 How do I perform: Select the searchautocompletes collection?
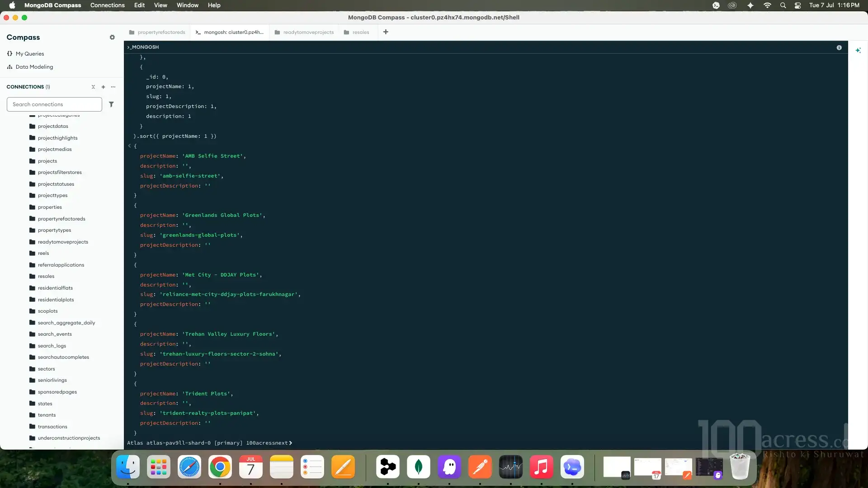[63, 357]
